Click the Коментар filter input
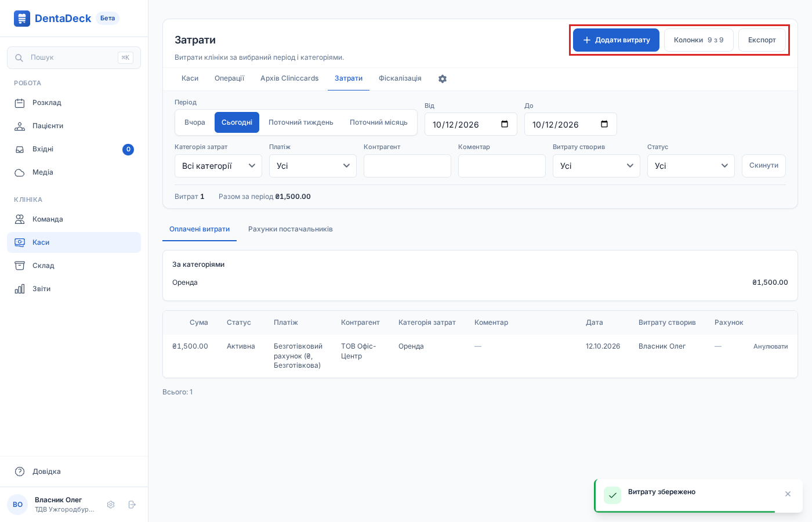812x522 pixels. click(x=502, y=166)
